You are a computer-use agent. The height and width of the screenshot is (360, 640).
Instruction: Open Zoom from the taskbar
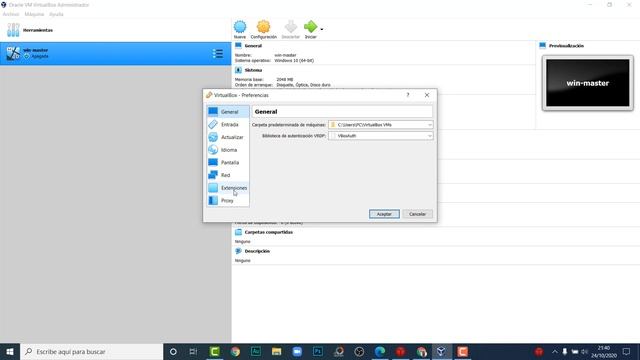pos(297,351)
